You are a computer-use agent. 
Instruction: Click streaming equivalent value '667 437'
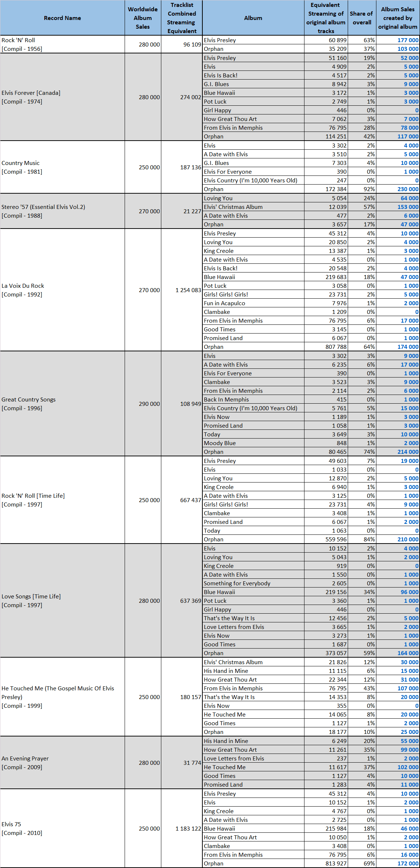coord(191,500)
